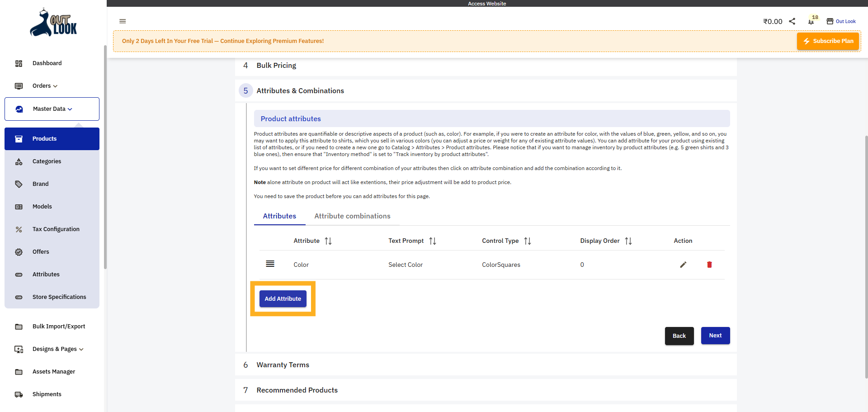Image resolution: width=868 pixels, height=412 pixels.
Task: Sort by Control Type column
Action: (528, 241)
